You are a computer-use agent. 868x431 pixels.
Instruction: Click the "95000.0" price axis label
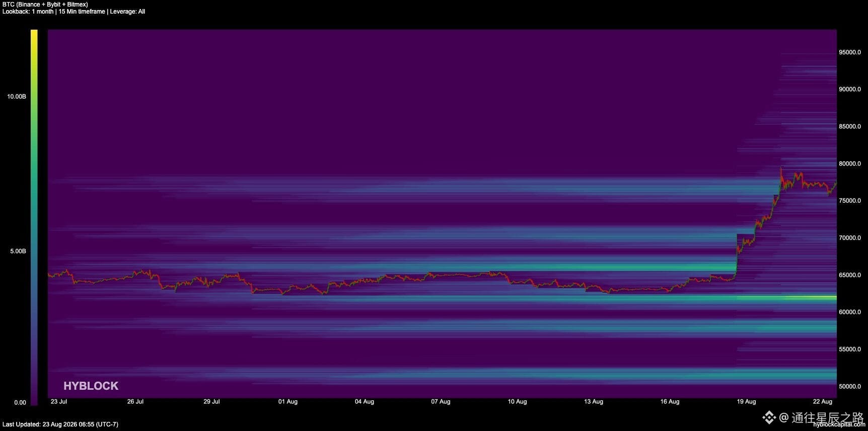click(850, 52)
